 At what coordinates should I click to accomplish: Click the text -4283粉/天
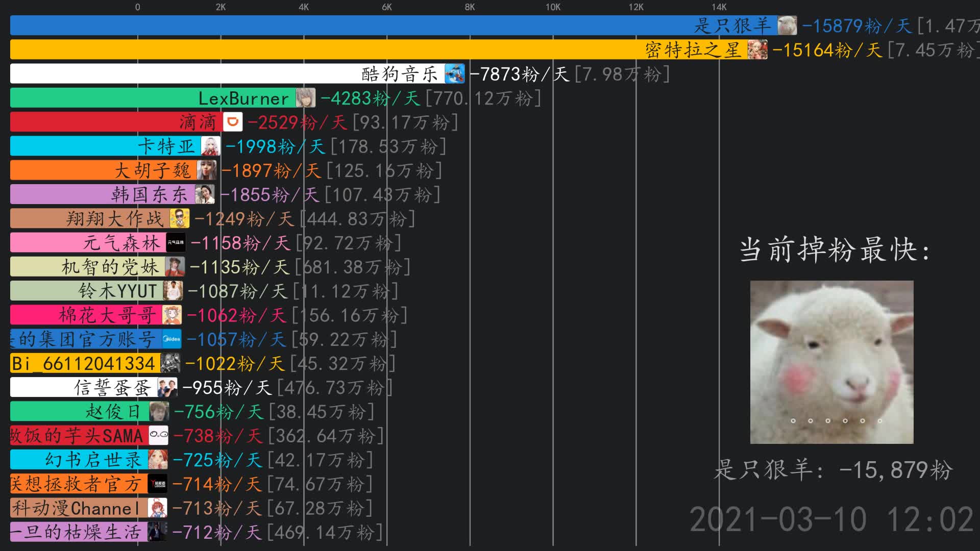[370, 98]
